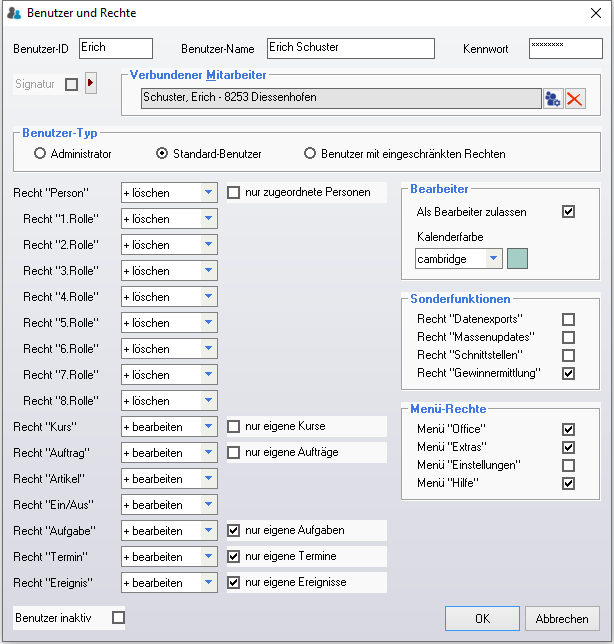Enable nur zugeordnete Personen checkbox
The width and height of the screenshot is (614, 644).
coord(234,192)
